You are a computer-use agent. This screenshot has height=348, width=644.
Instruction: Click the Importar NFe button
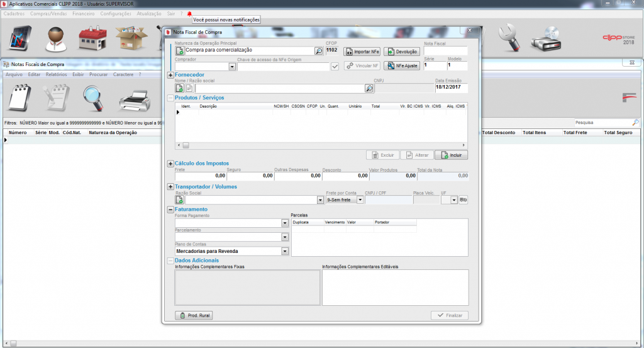(362, 52)
